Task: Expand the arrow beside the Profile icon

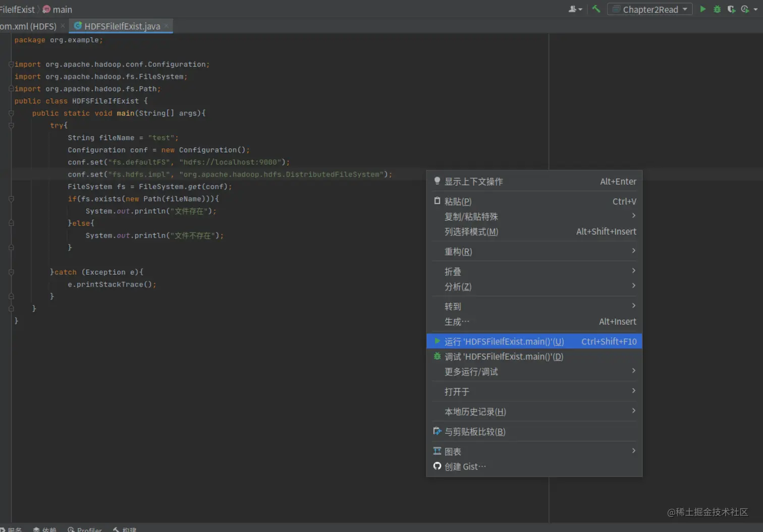Action: pos(755,9)
